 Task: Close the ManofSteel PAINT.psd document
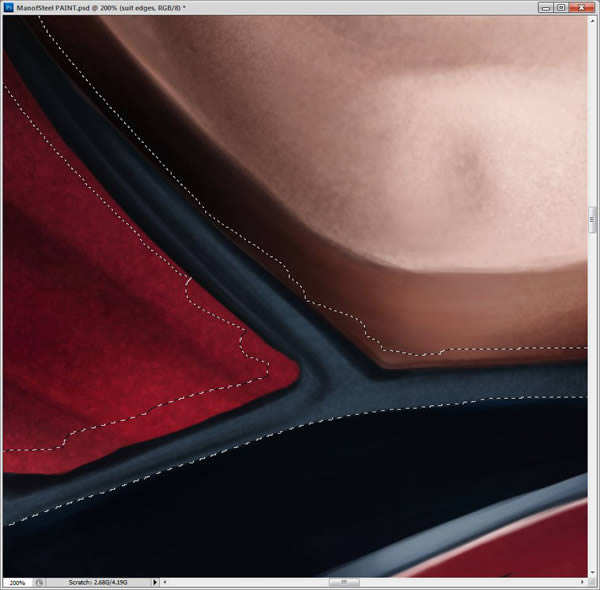point(582,7)
